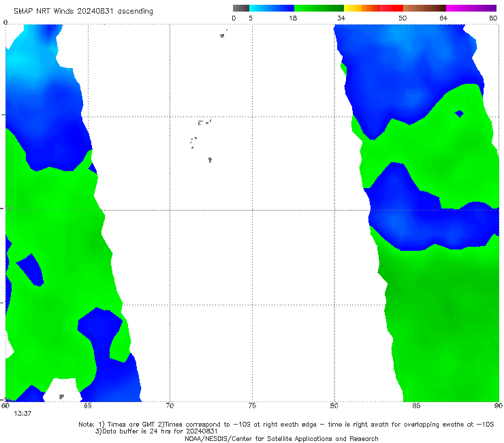Click the yellow-red 34-50 color bar segment

click(373, 8)
